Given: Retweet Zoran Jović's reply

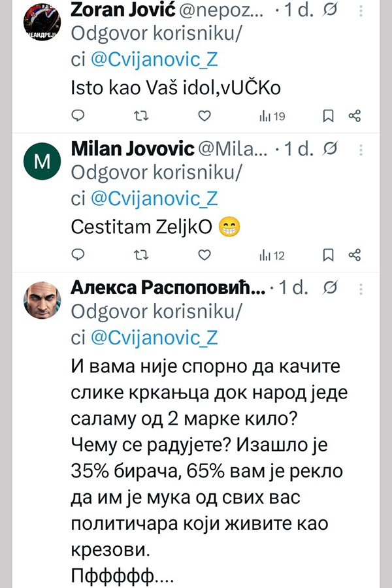Looking at the screenshot, I should click(x=140, y=116).
